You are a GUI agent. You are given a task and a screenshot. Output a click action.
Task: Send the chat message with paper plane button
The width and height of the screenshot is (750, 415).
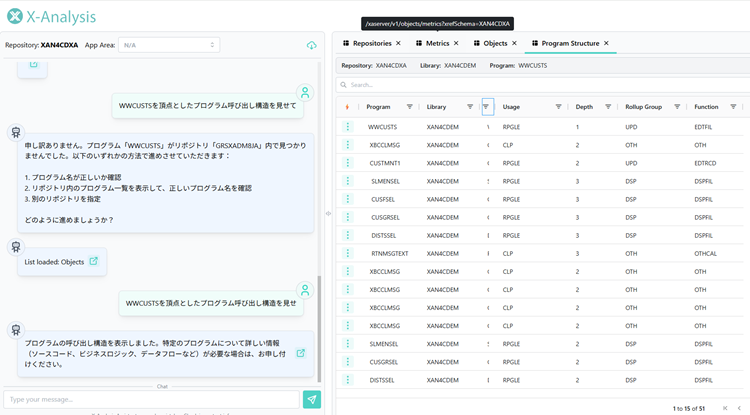(312, 399)
